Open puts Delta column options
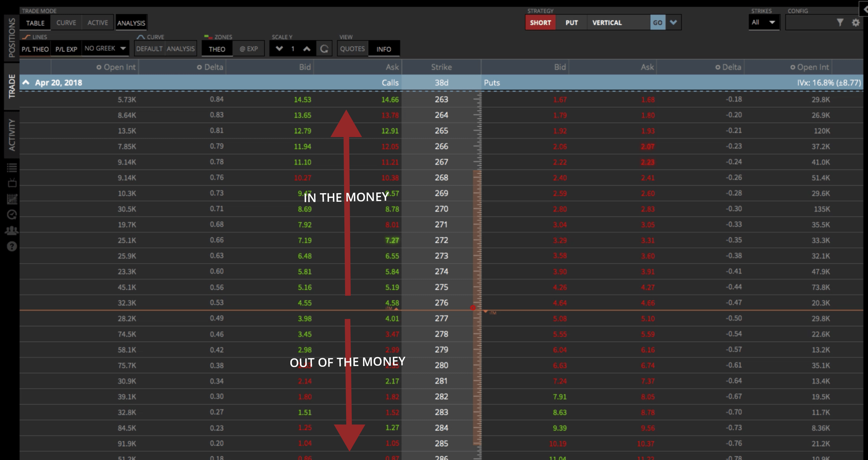 click(x=717, y=67)
